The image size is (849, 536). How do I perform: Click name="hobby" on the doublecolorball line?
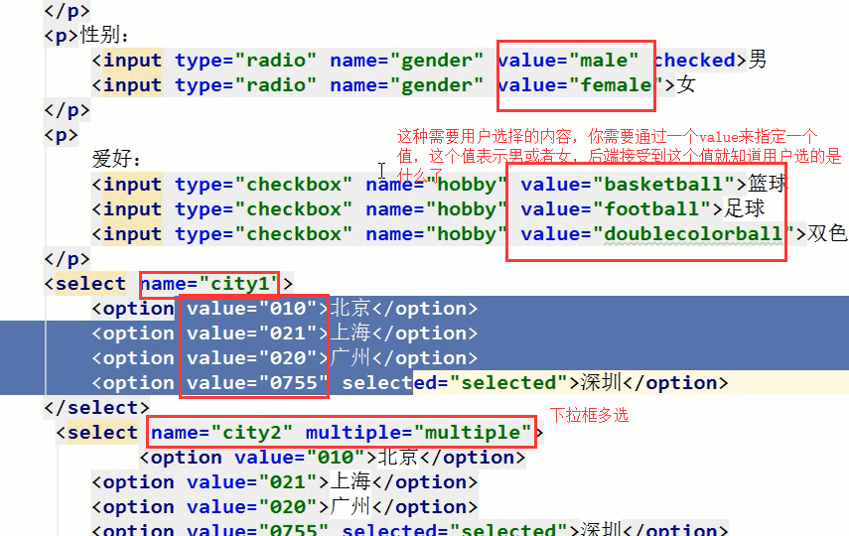[x=436, y=234]
